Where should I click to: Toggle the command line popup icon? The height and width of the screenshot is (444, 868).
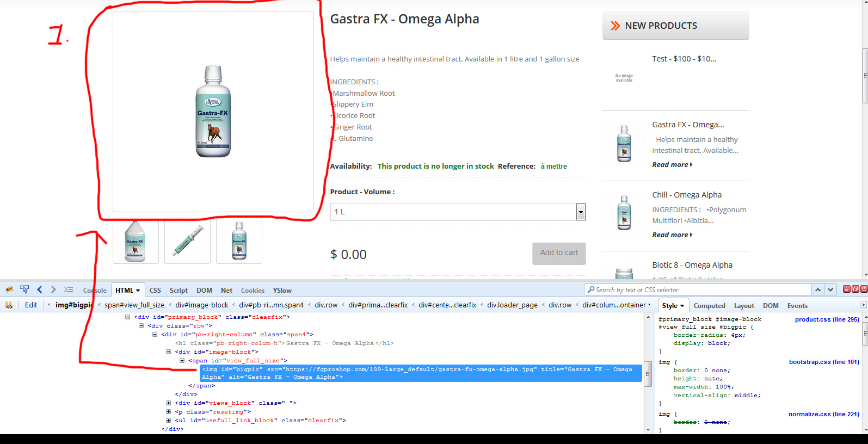click(68, 289)
